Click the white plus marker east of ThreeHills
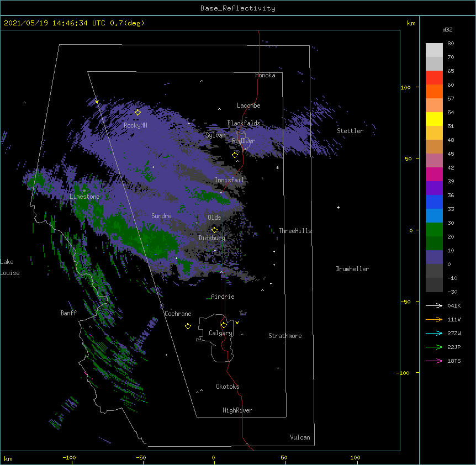The height and width of the screenshot is (465, 476). (x=338, y=207)
